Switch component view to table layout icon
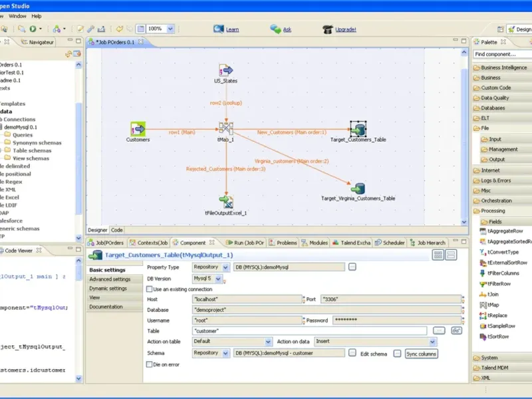 click(438, 255)
